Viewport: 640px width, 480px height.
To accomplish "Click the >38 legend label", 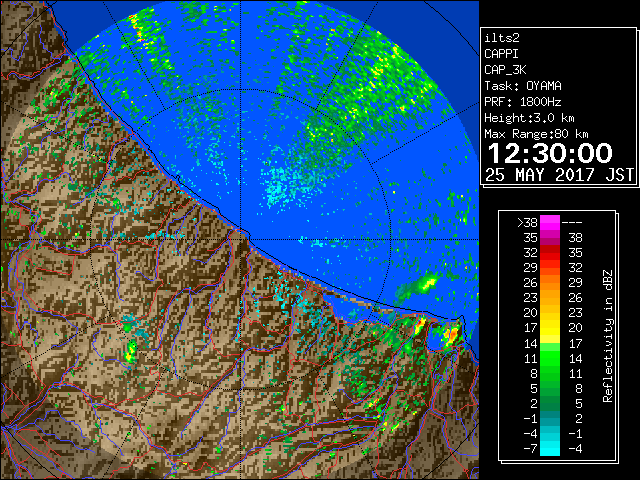I will click(x=527, y=223).
